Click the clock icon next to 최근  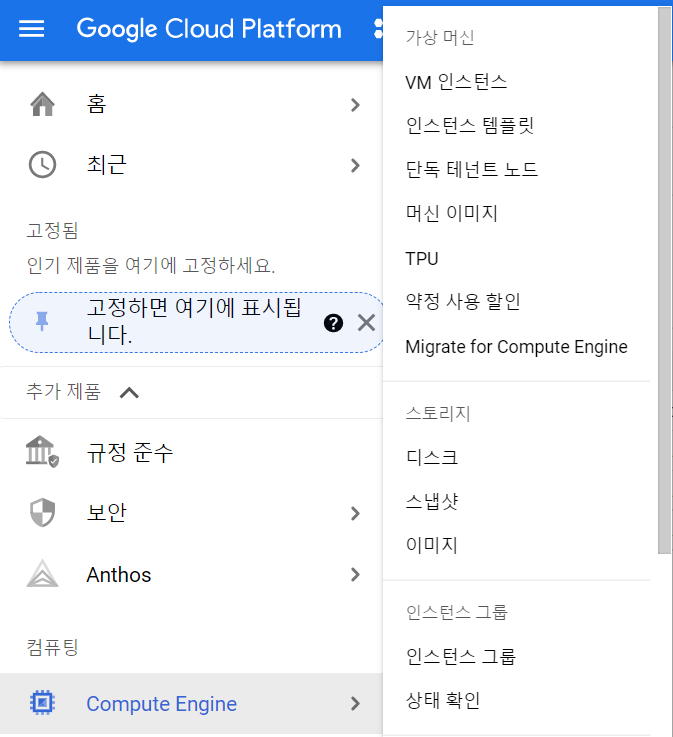pyautogui.click(x=43, y=165)
